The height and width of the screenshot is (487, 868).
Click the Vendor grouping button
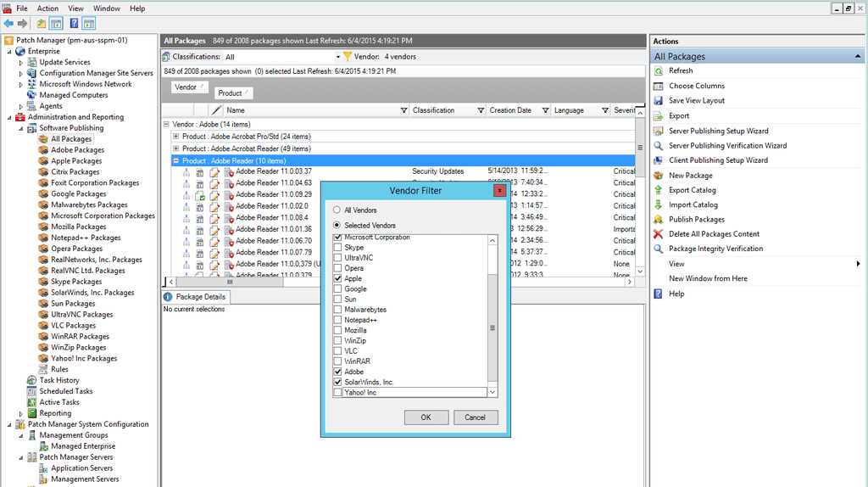[189, 87]
